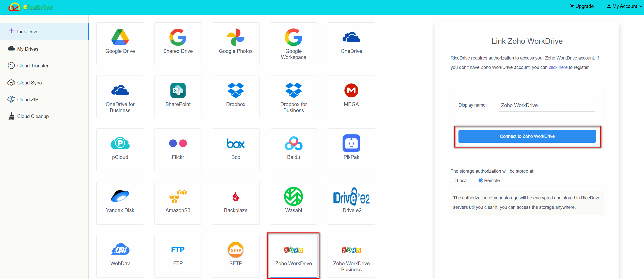
Task: Select the Backblaze tile
Action: (x=236, y=203)
